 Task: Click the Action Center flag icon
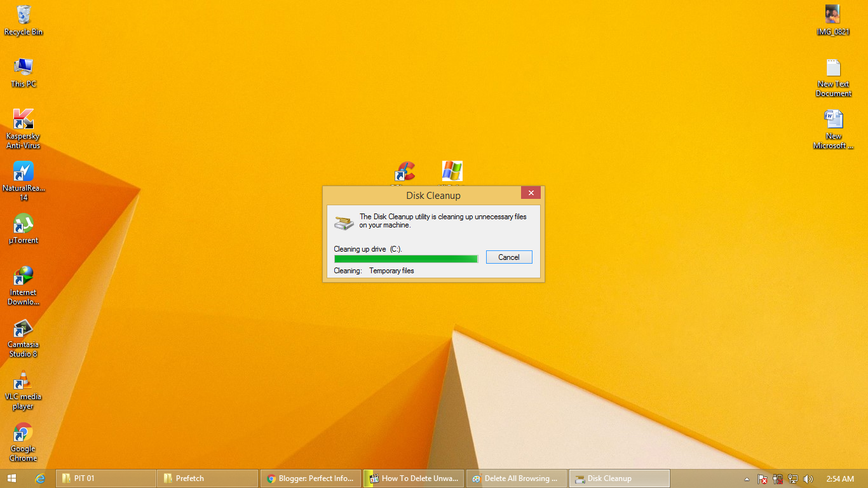(762, 478)
